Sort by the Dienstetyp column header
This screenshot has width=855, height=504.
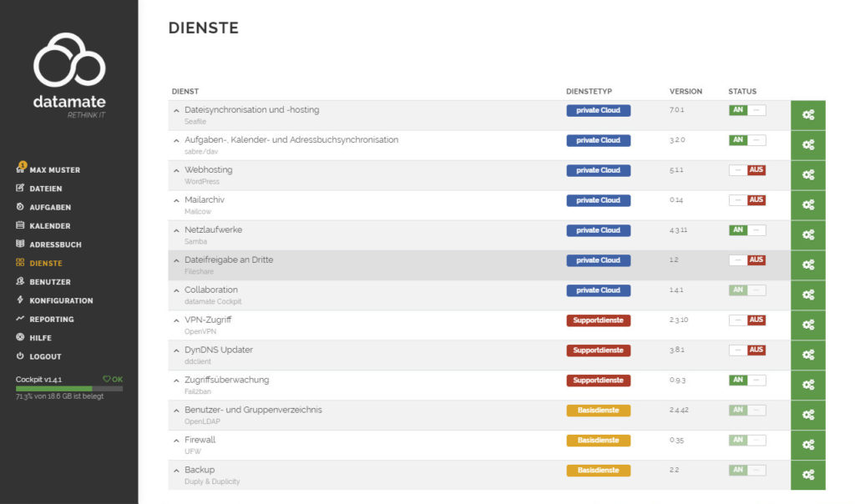coord(589,92)
